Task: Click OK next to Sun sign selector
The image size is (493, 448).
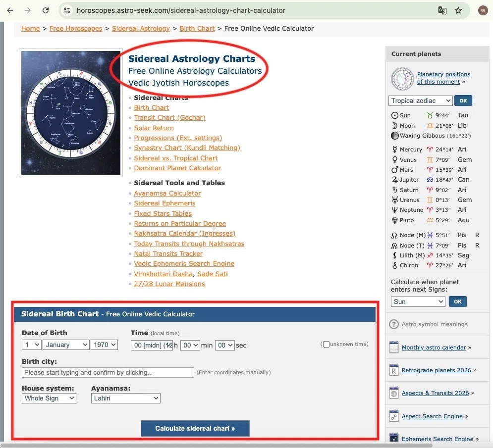Action: [458, 301]
